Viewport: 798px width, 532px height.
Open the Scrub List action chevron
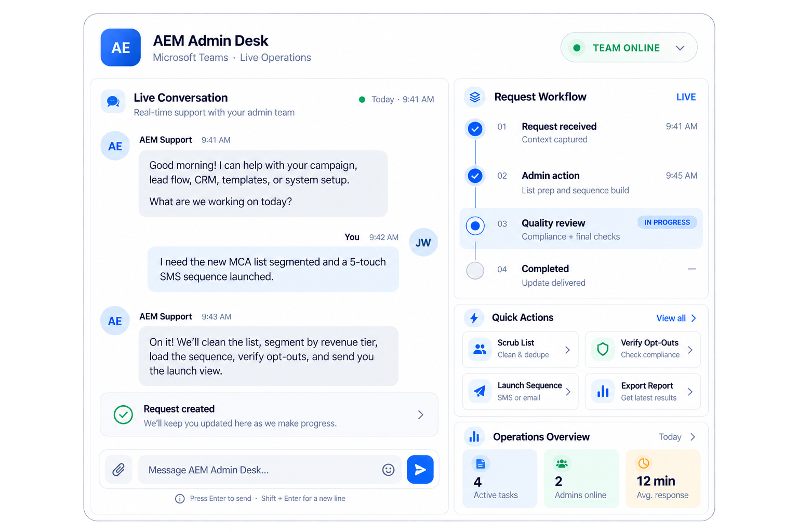coord(567,350)
